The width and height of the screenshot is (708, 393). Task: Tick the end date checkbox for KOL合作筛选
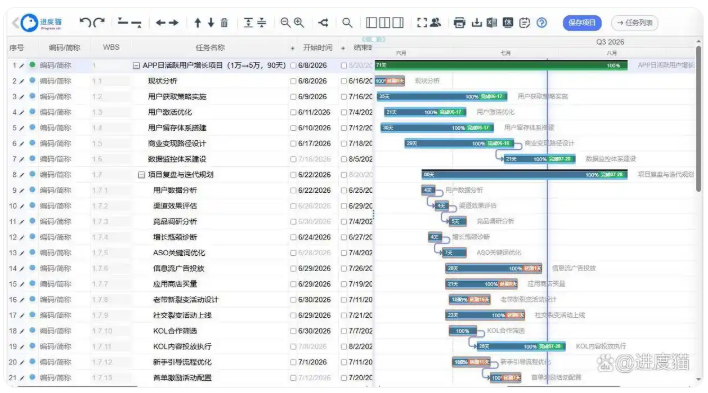click(344, 331)
